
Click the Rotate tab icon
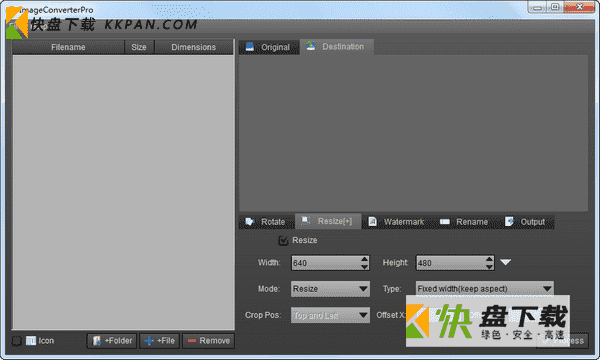250,222
